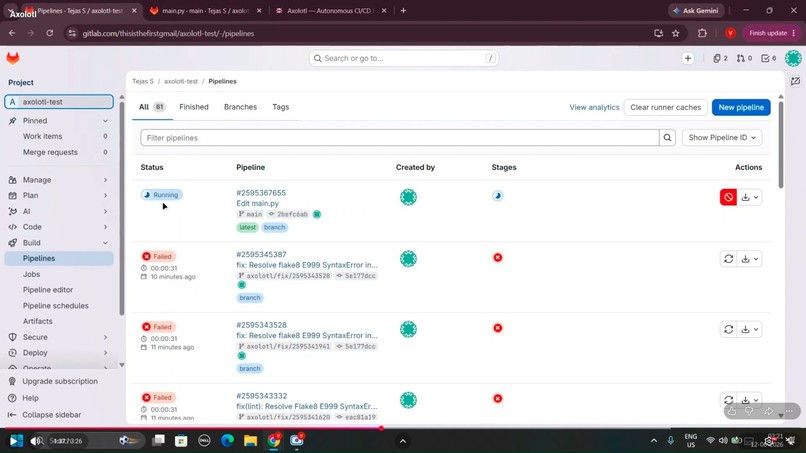Viewport: 806px width, 453px height.
Task: Open Pipeline schedules in sidebar
Action: pyautogui.click(x=56, y=305)
